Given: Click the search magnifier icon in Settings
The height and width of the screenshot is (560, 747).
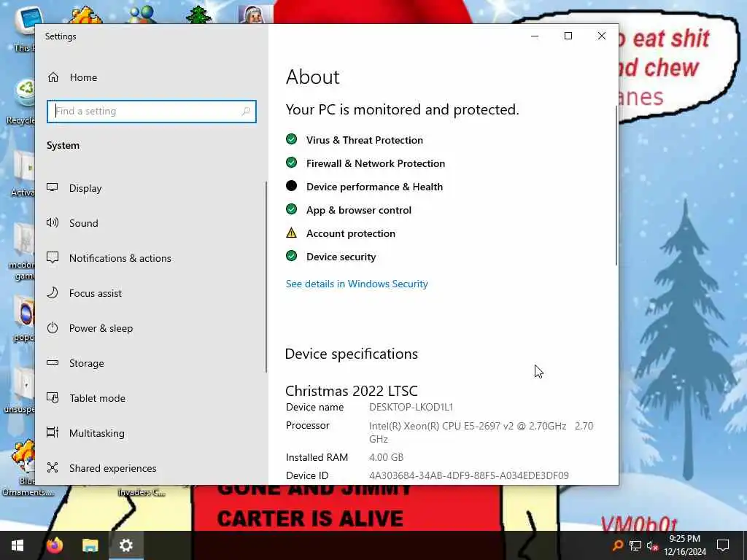Looking at the screenshot, I should pos(246,112).
